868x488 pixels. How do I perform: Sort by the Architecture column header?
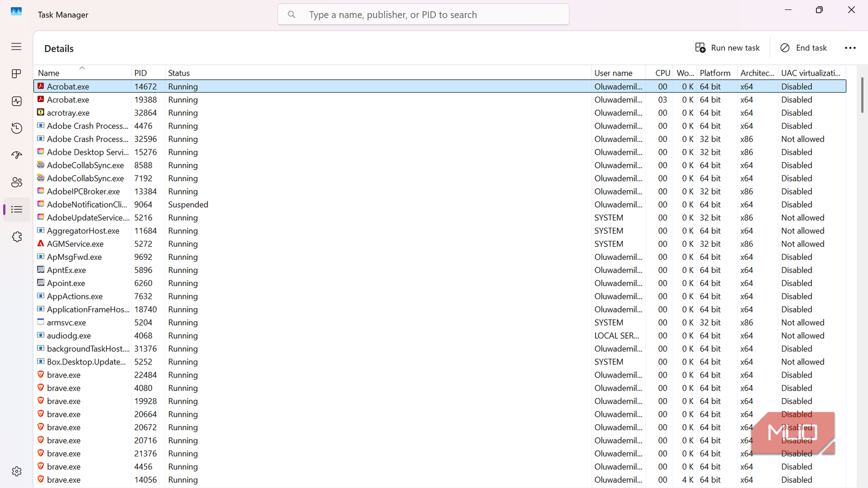click(758, 73)
